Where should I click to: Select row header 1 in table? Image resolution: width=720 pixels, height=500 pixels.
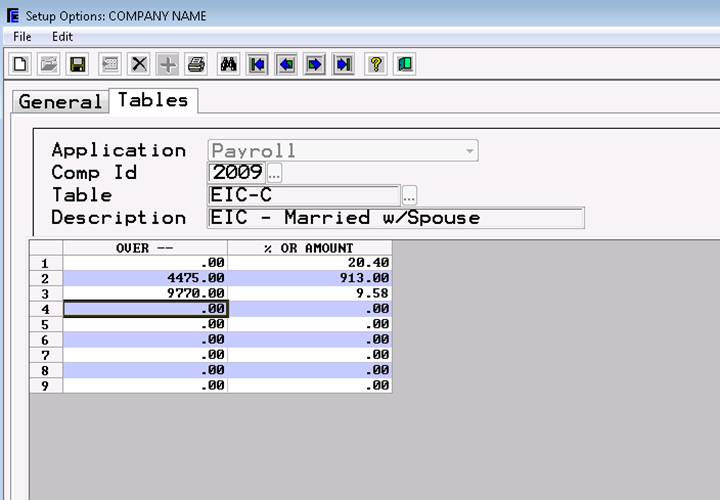point(46,263)
